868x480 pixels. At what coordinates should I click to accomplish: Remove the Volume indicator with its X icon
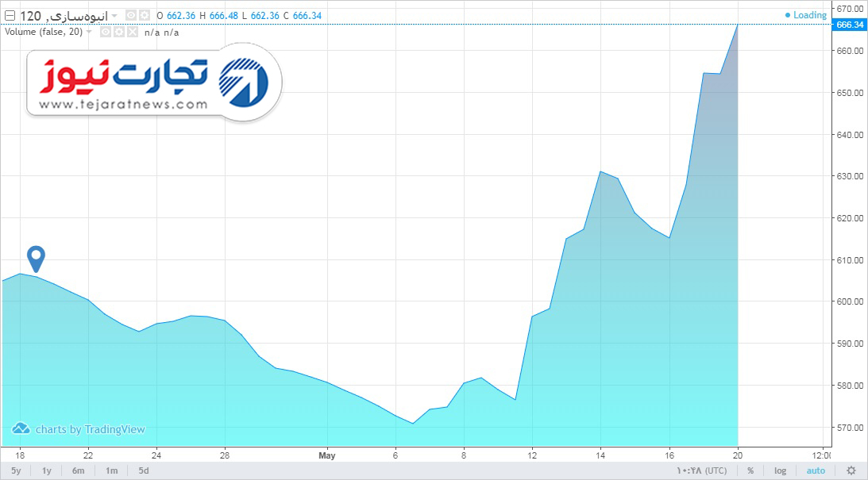(133, 32)
